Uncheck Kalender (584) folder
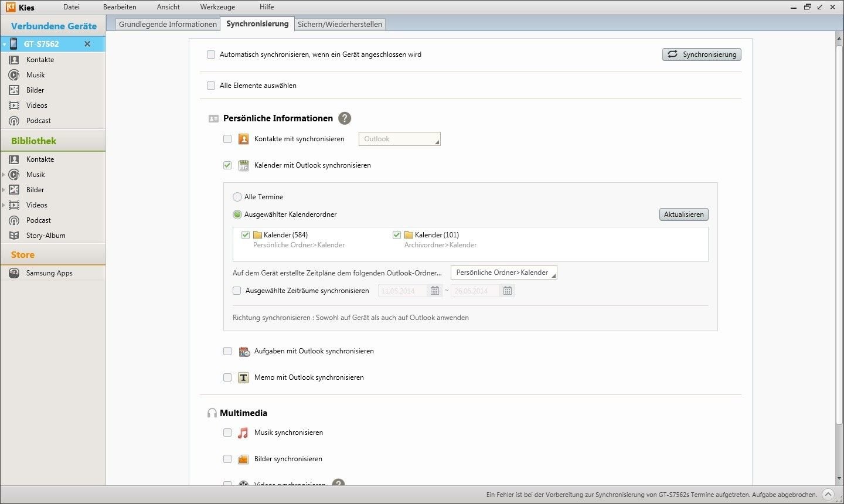 [246, 234]
